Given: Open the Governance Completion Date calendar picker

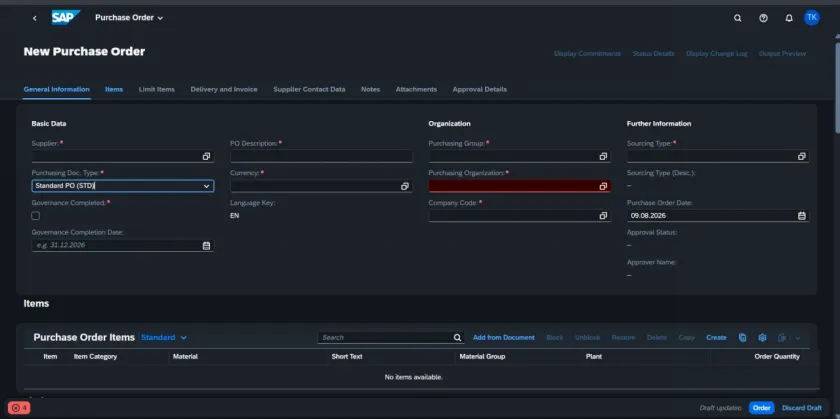Looking at the screenshot, I should coord(206,245).
